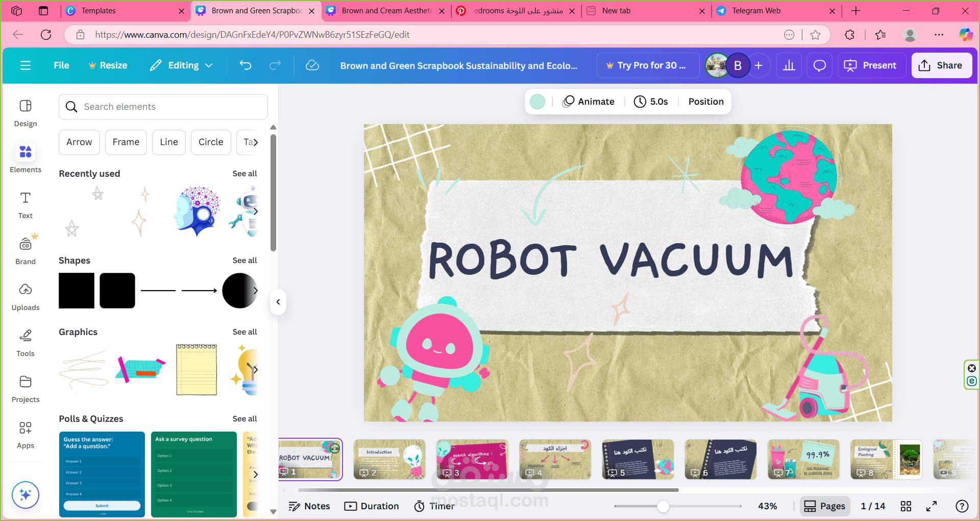Image resolution: width=980 pixels, height=521 pixels.
Task: Open the Apps panel
Action: tap(26, 435)
